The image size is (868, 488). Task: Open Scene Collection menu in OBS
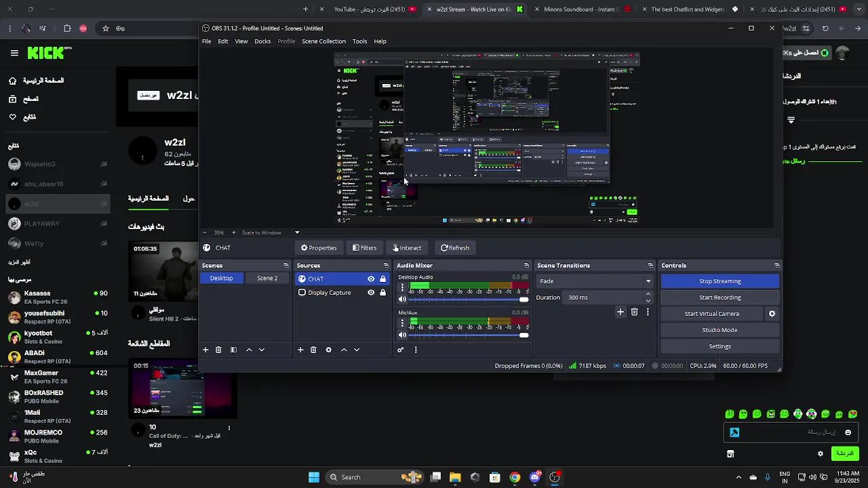pos(323,41)
